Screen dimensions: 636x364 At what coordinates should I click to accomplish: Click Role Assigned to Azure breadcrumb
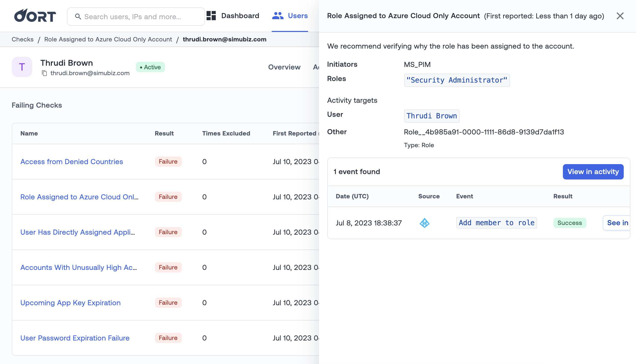108,39
